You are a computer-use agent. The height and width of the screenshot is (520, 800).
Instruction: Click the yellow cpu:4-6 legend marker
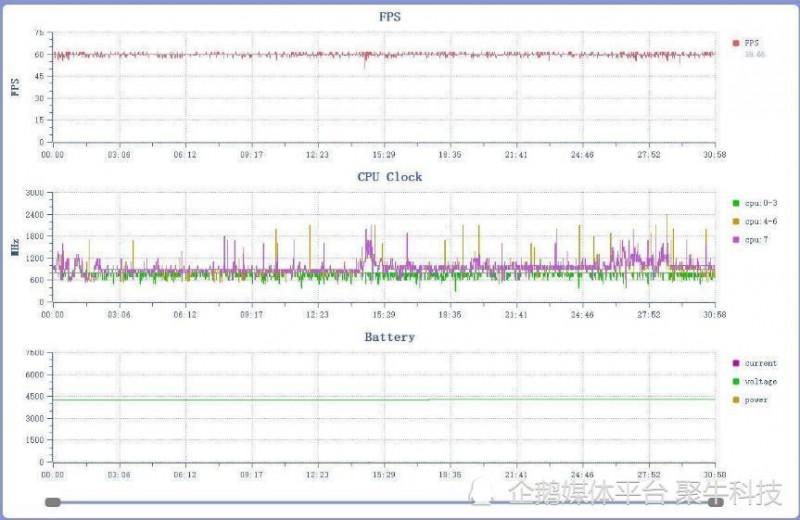point(736,221)
